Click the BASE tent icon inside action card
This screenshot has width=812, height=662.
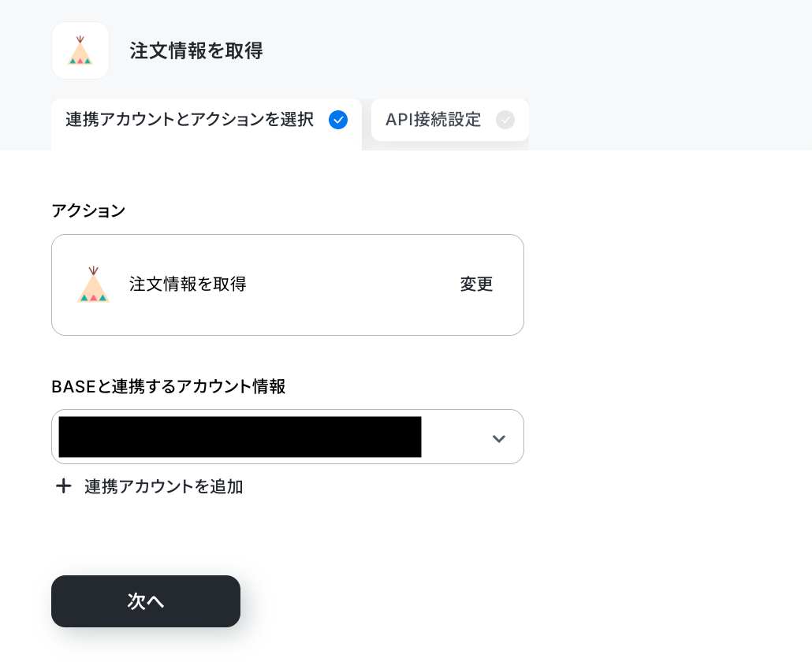(93, 285)
